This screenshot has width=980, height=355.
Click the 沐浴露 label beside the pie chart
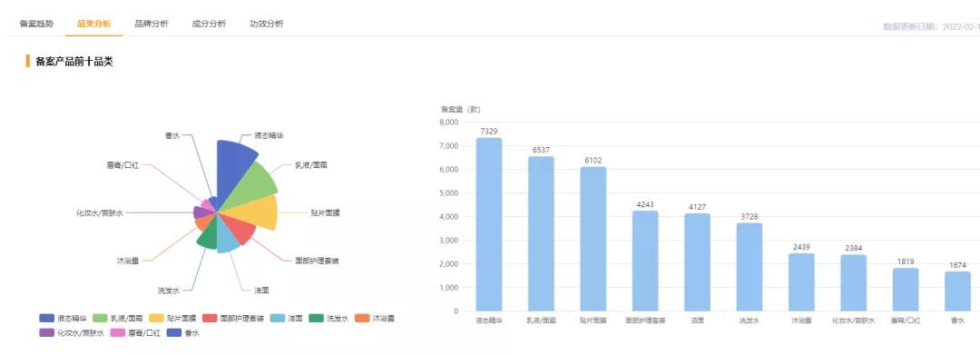128,261
